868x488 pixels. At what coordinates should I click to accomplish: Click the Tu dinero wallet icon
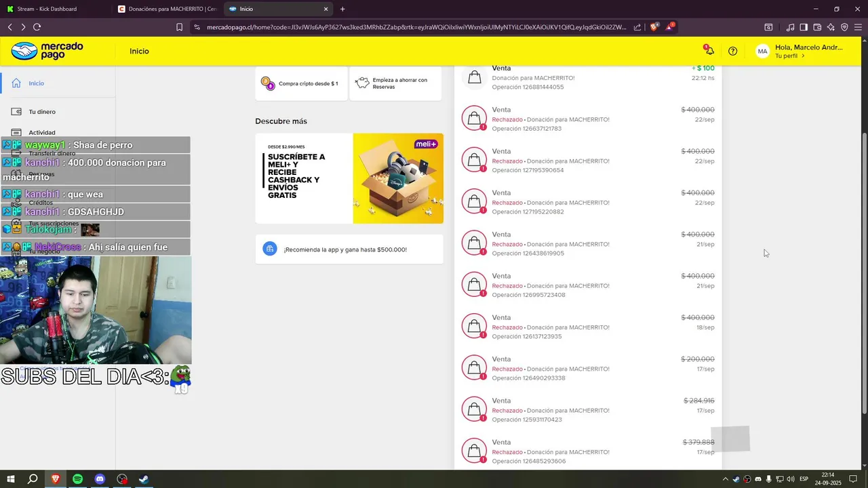(x=16, y=112)
